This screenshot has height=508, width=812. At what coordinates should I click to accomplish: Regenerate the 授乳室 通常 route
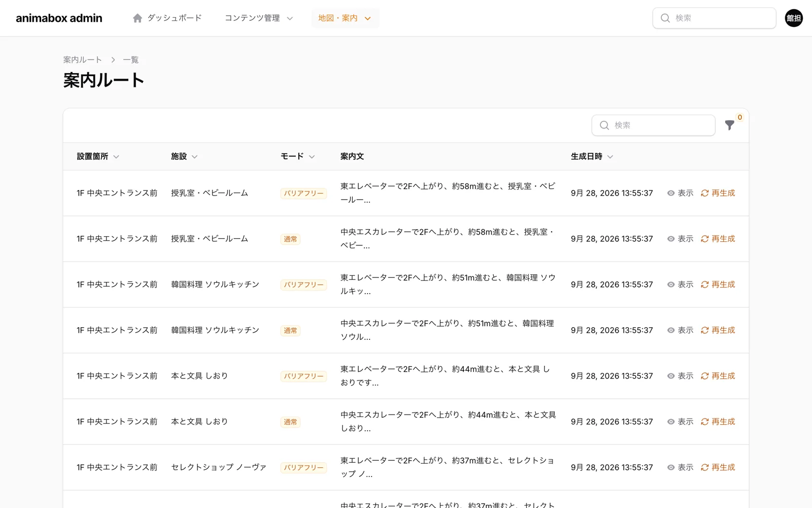coord(718,239)
